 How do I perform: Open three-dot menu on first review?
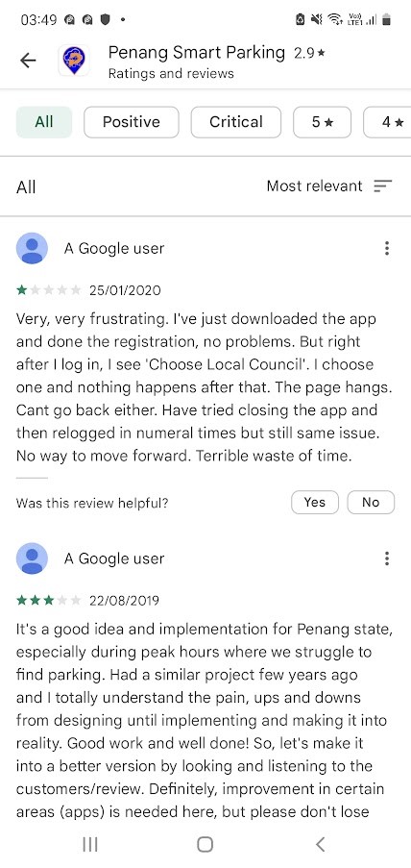pos(387,248)
